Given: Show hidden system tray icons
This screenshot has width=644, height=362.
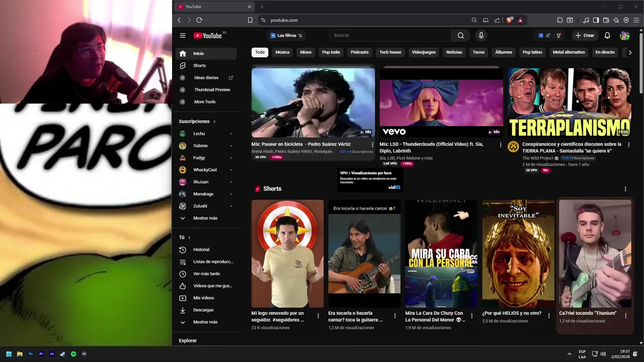Looking at the screenshot, I should click(x=570, y=354).
